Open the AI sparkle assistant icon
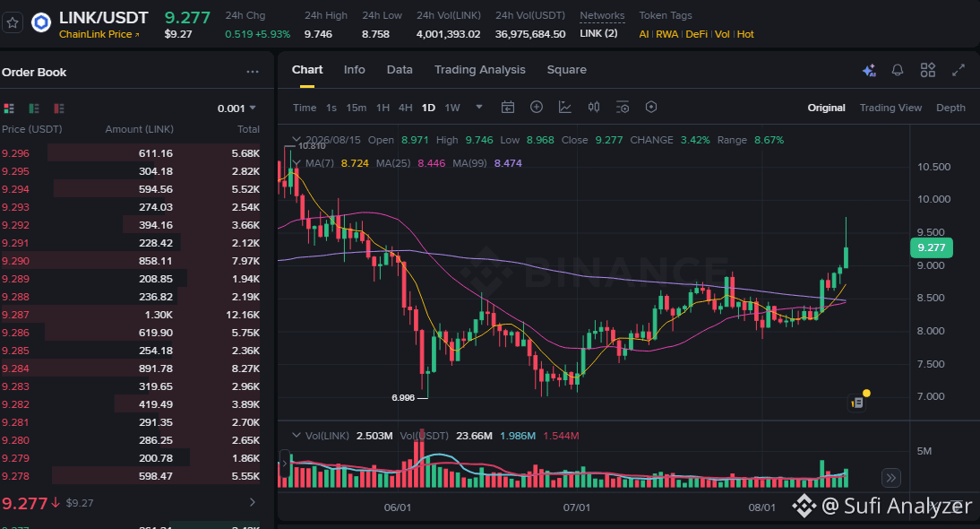This screenshot has height=529, width=980. [x=869, y=70]
